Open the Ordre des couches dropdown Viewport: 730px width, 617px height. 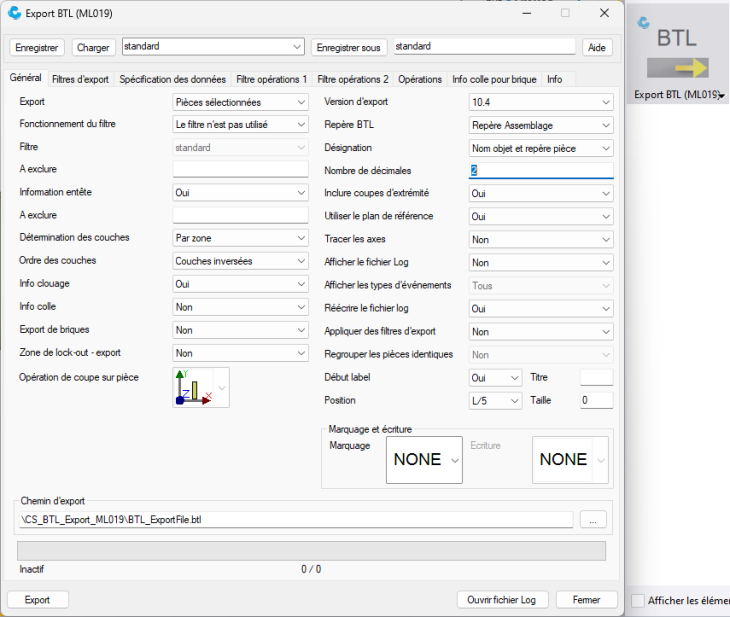click(240, 261)
